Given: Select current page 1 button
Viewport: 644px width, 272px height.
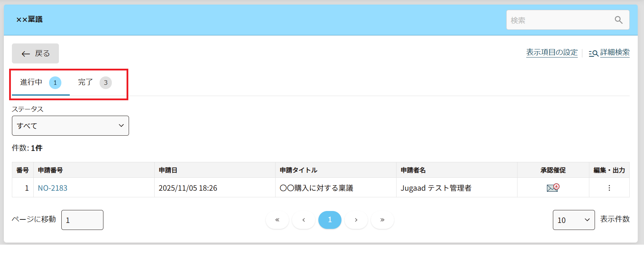Looking at the screenshot, I should click(330, 220).
